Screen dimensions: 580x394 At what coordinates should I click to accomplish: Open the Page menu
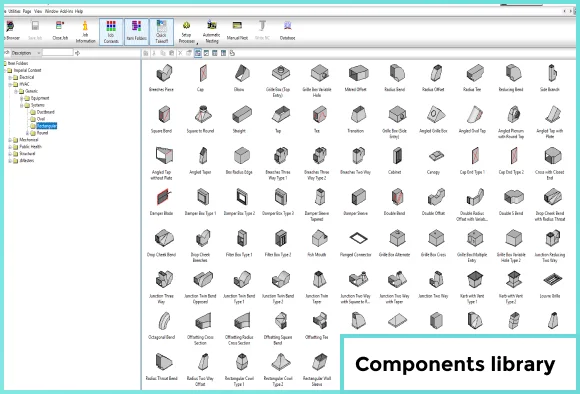tap(27, 11)
